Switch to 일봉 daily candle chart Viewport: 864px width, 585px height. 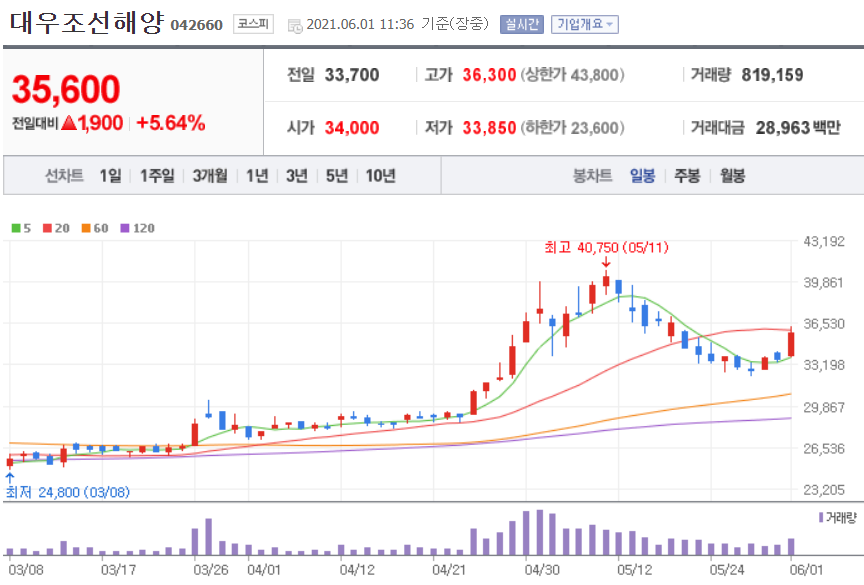click(642, 176)
